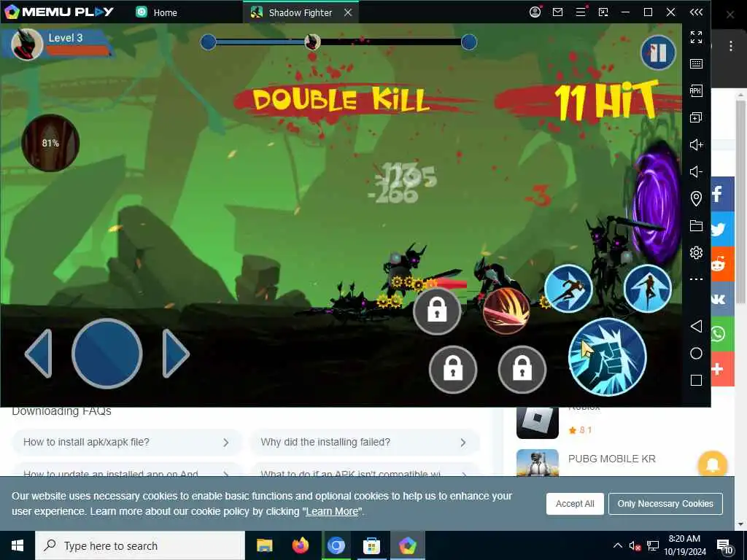Open more share options plus button
Screen dimensions: 747x560
pyautogui.click(x=722, y=369)
